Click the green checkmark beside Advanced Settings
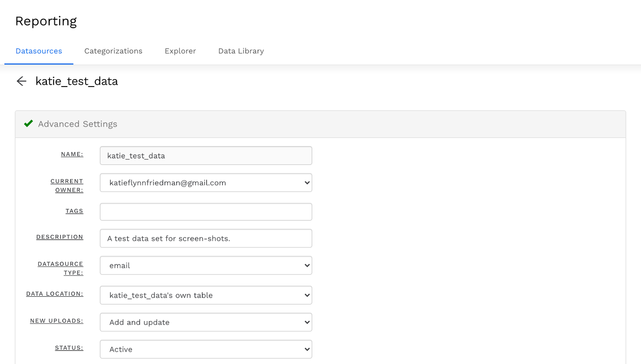Image resolution: width=641 pixels, height=364 pixels. pyautogui.click(x=28, y=124)
